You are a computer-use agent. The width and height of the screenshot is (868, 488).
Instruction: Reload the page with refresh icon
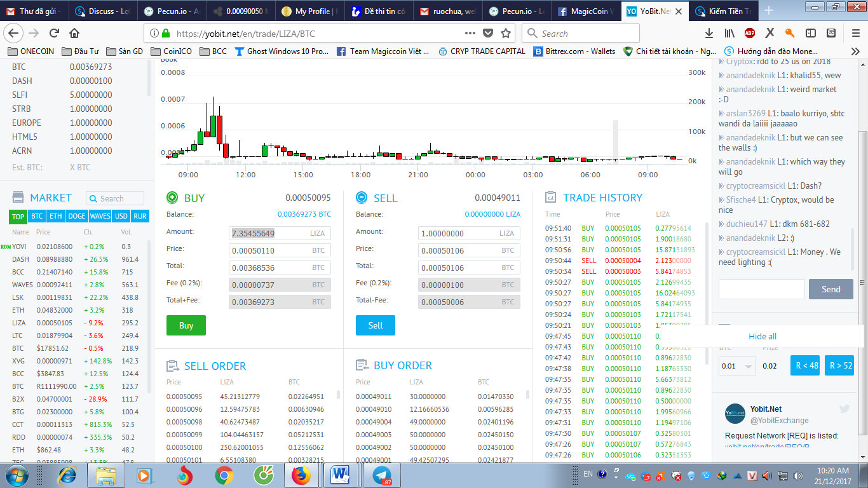coord(54,33)
